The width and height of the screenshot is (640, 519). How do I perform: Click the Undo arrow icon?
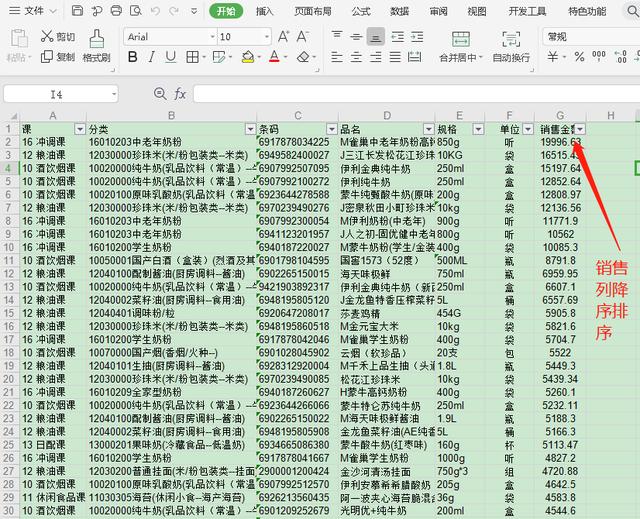tap(156, 11)
